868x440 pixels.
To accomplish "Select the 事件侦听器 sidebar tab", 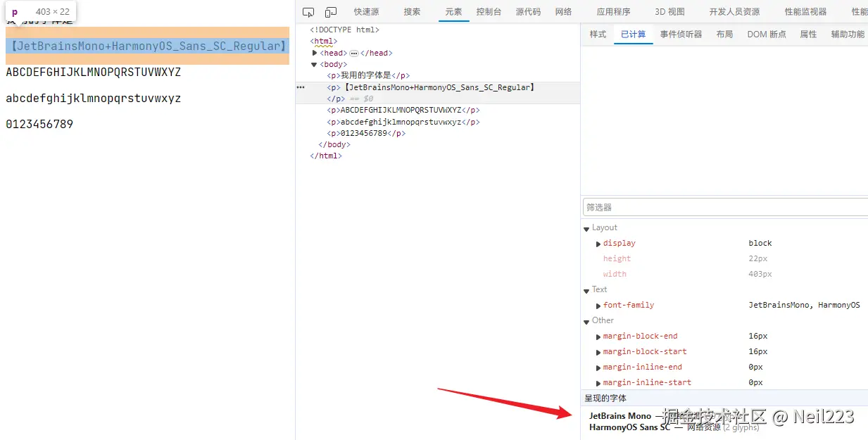I will (x=681, y=34).
